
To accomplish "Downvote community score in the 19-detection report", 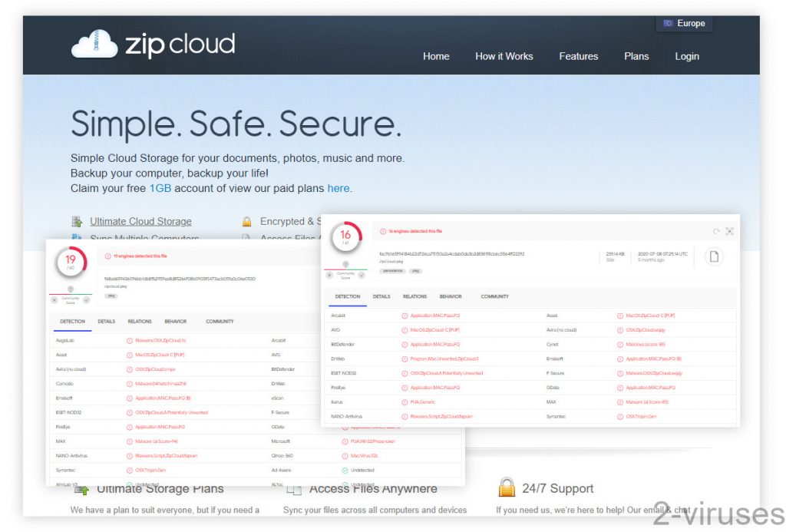I will 54,299.
